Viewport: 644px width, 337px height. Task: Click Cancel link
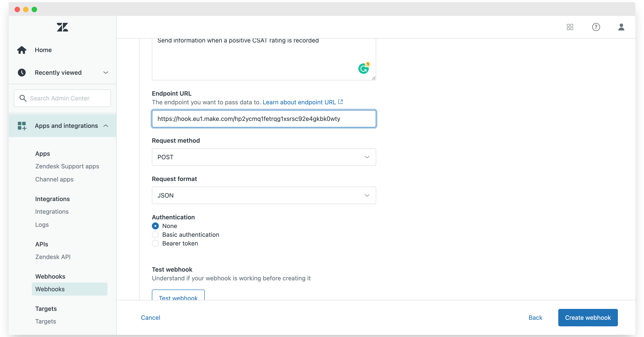(150, 317)
